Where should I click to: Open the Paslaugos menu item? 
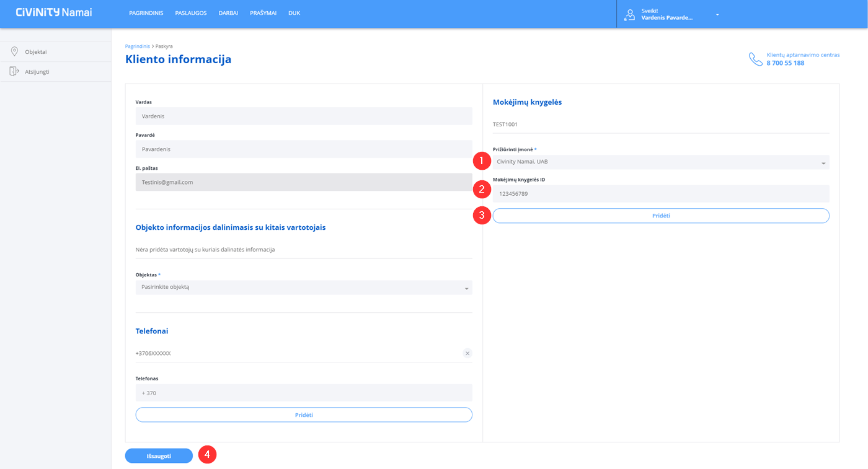[191, 13]
